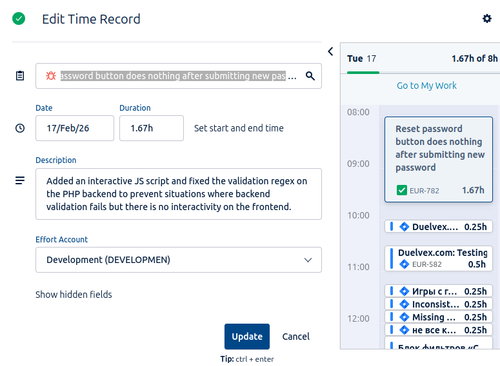Click Set start and end time
Image resolution: width=500 pixels, height=366 pixels.
[239, 128]
